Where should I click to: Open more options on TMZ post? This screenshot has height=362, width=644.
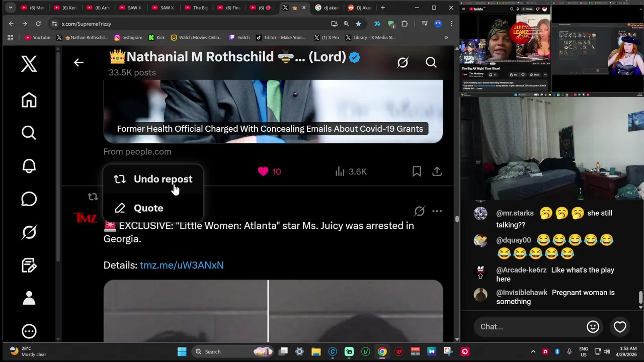pyautogui.click(x=437, y=211)
